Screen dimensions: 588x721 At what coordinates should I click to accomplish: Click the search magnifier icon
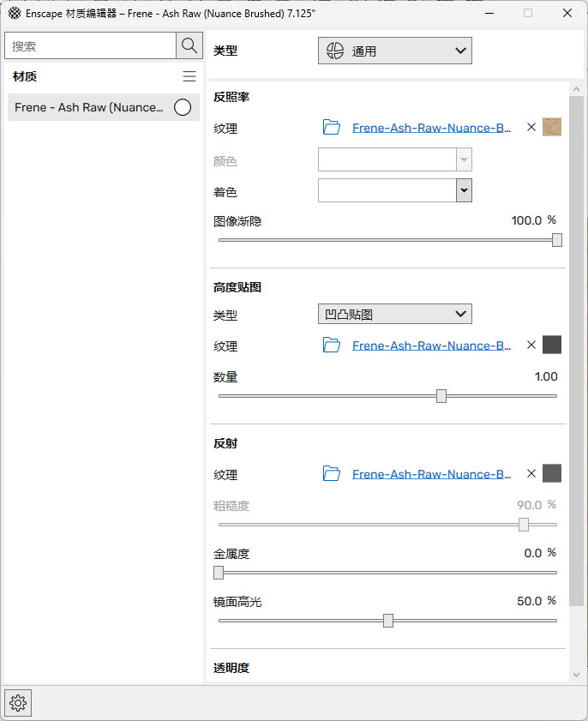coord(189,45)
